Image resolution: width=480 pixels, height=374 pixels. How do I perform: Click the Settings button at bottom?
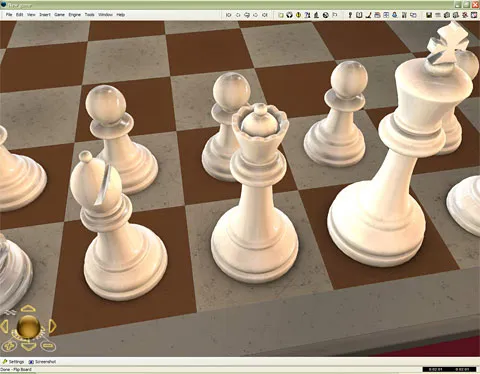[13, 362]
